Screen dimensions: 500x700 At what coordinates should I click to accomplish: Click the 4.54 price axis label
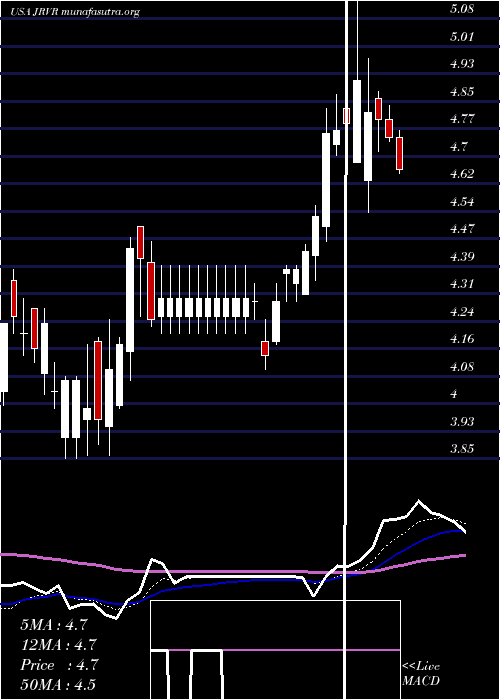coord(462,201)
